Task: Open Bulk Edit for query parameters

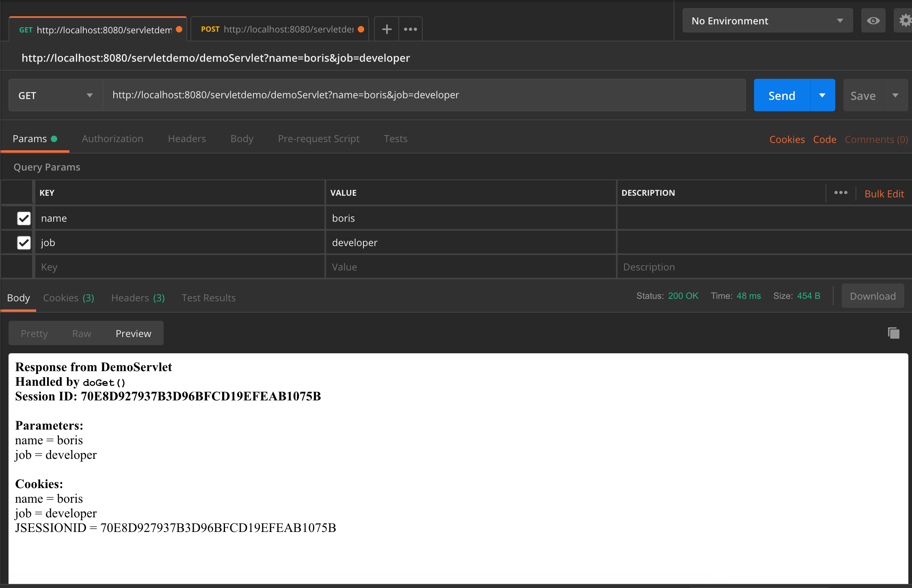Action: [884, 194]
